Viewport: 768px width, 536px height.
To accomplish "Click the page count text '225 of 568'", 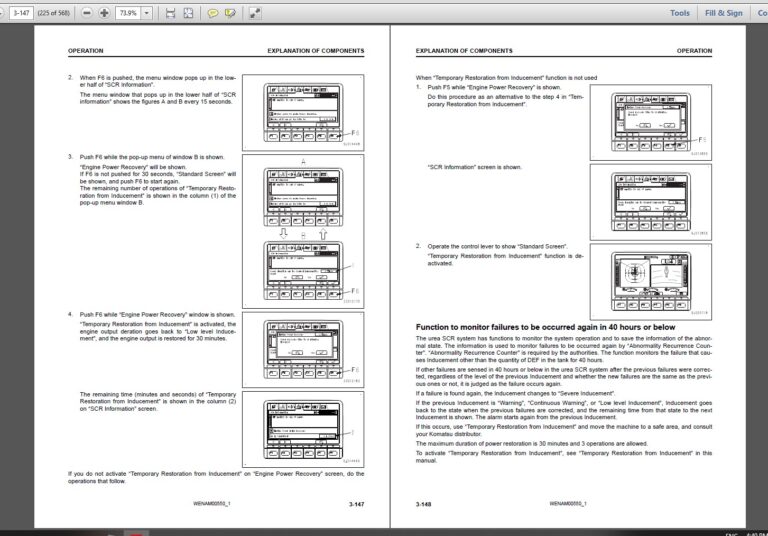I will coord(54,13).
